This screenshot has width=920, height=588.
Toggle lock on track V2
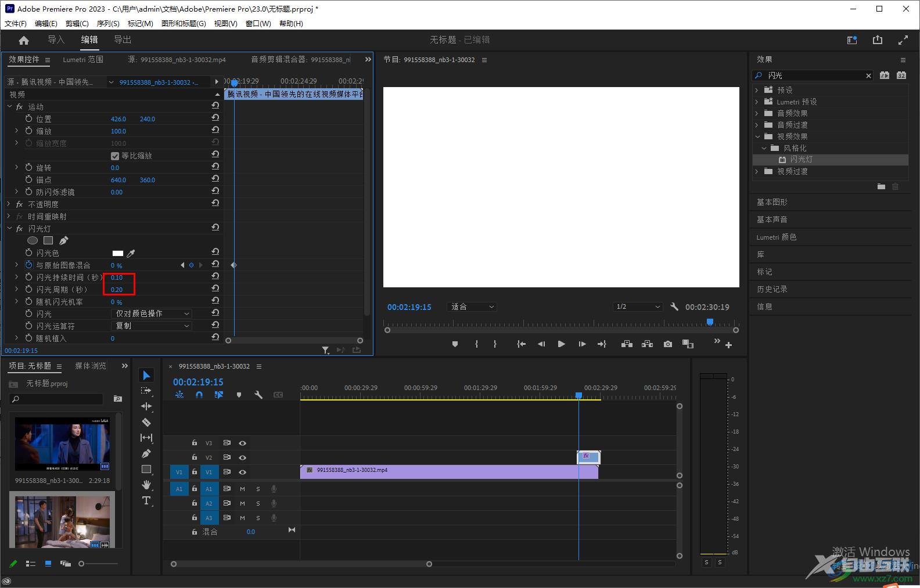195,457
